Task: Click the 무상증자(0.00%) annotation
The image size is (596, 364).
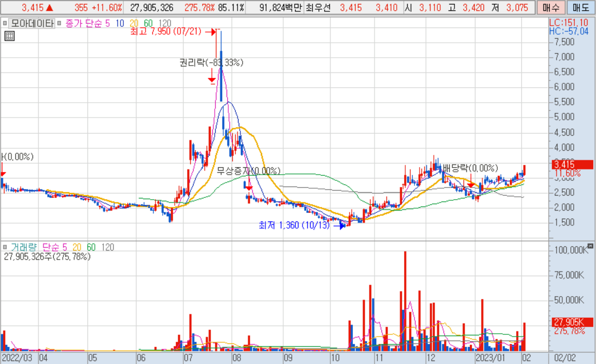Action: (x=248, y=171)
